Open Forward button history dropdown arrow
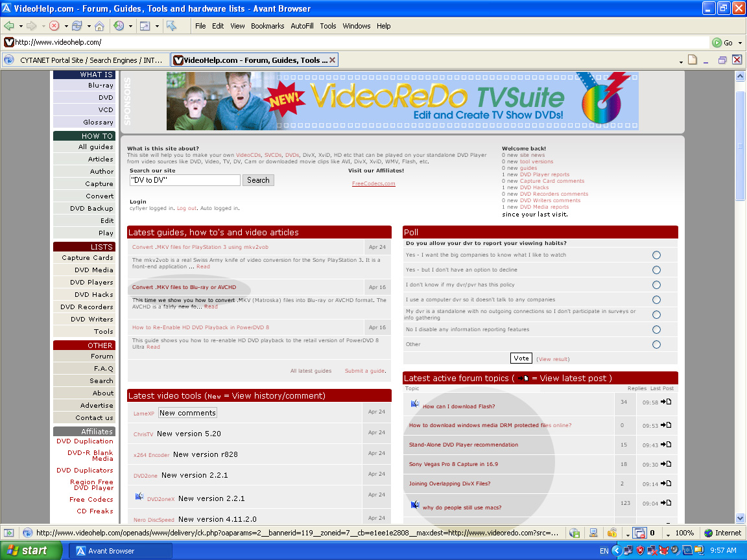This screenshot has height=560, width=747. (x=43, y=26)
